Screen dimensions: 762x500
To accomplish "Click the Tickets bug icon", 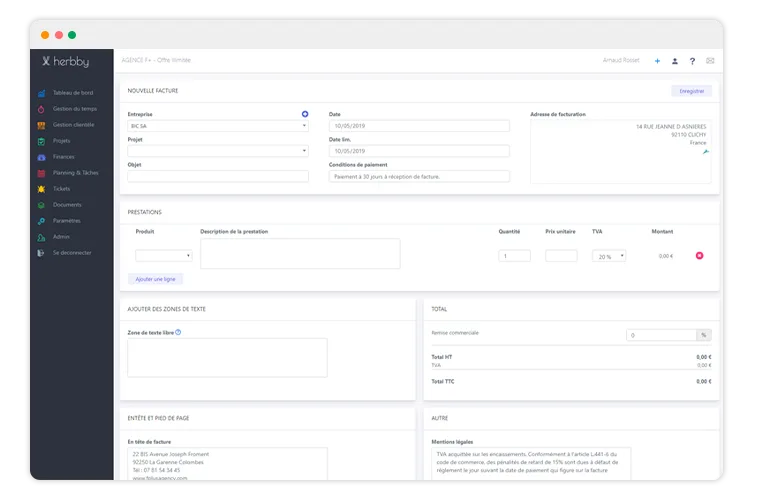I will pyautogui.click(x=41, y=189).
